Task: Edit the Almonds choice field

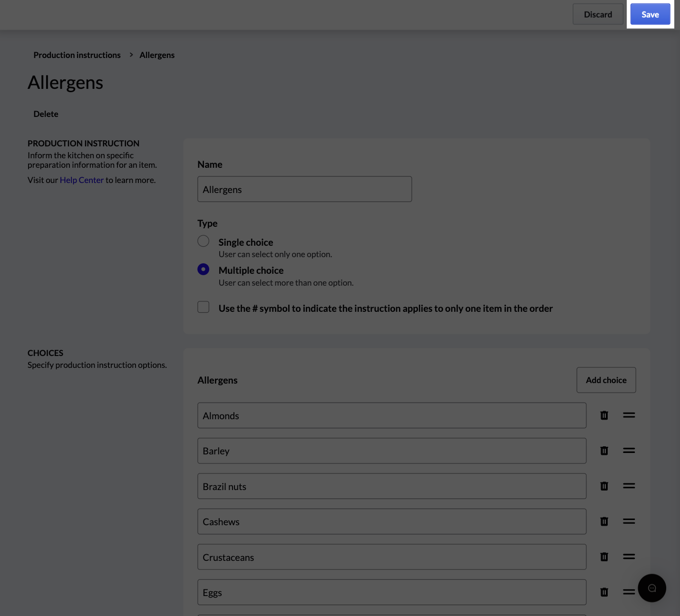Action: 392,415
